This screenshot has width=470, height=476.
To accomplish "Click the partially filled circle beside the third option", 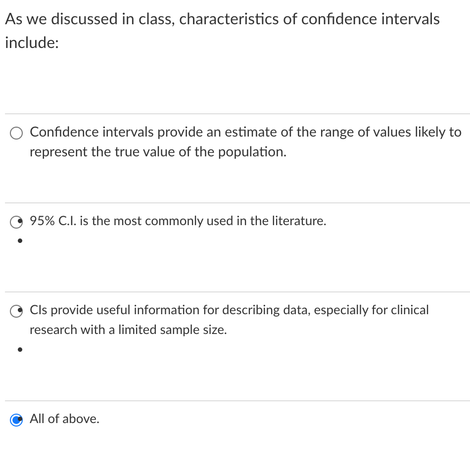I will [x=16, y=311].
